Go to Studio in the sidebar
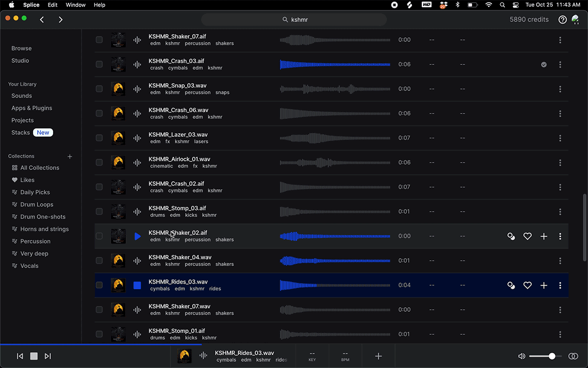This screenshot has width=588, height=368. [20, 60]
